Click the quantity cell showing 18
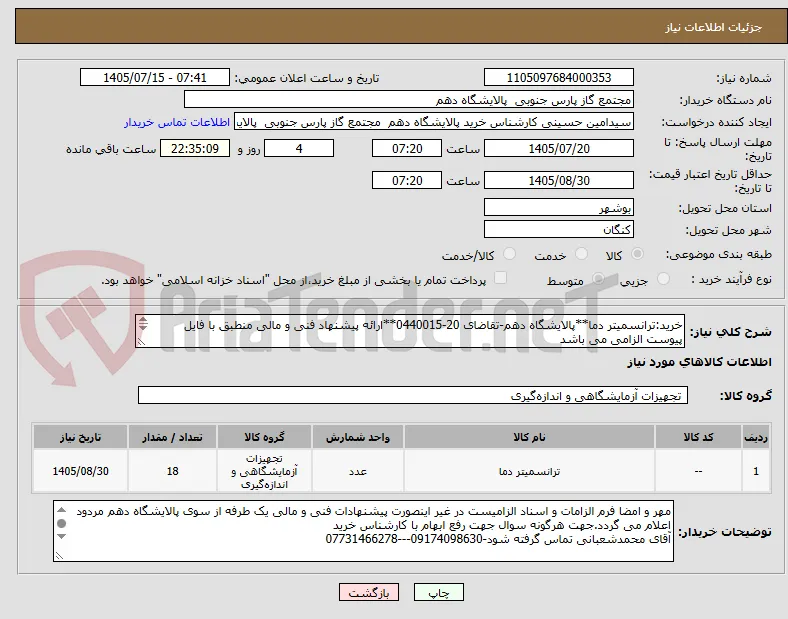This screenshot has width=788, height=619. point(172,471)
